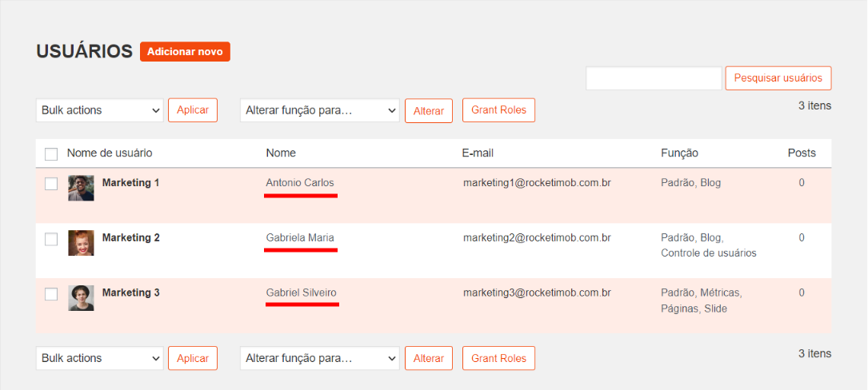Screen dimensions: 868x390
Task: Expand the bottom Alterar função para dropdown
Action: click(320, 358)
